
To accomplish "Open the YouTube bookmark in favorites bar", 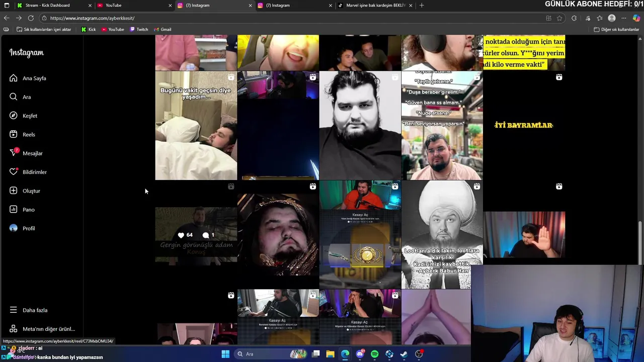I will [x=113, y=29].
